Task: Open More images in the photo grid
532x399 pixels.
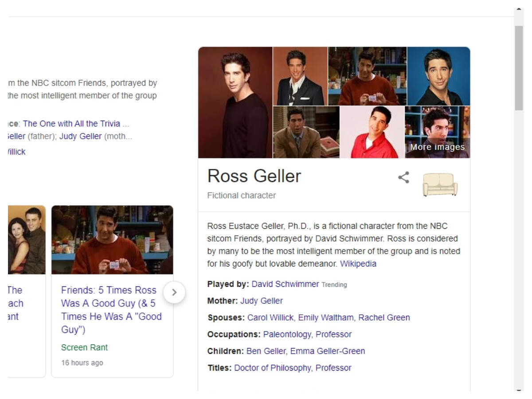Action: coord(437,132)
